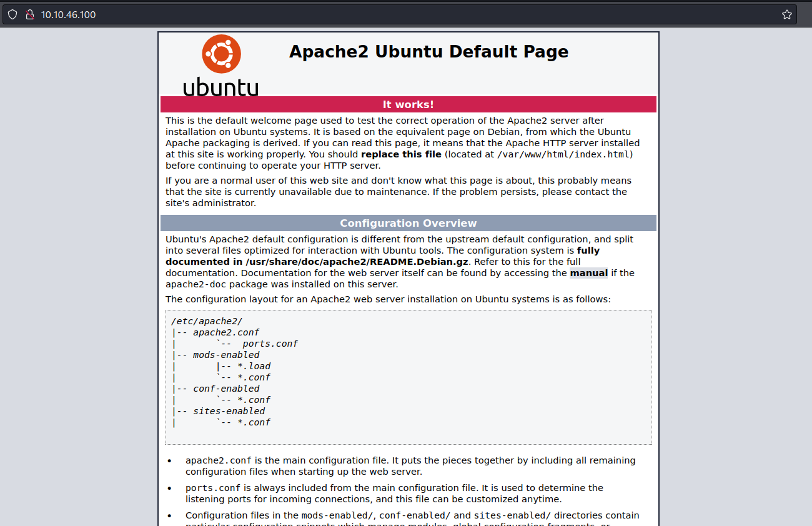Click the bold "replace this file" text

coord(401,154)
